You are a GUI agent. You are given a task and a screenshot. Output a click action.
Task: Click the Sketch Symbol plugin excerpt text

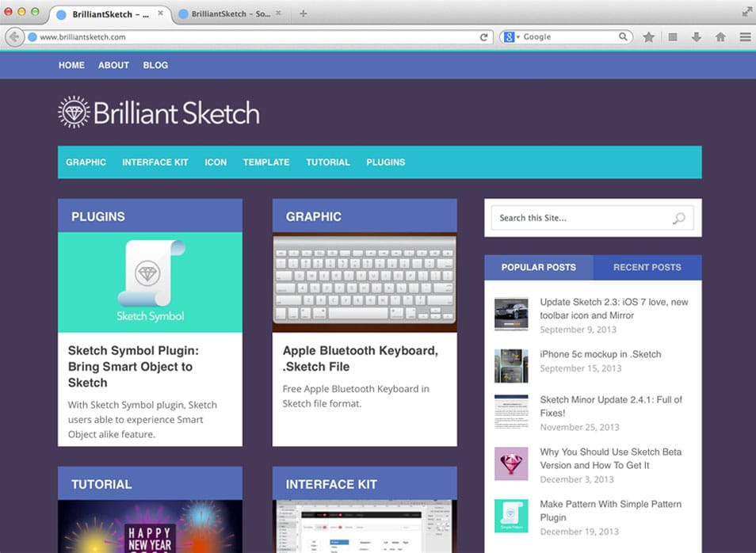[x=142, y=419]
